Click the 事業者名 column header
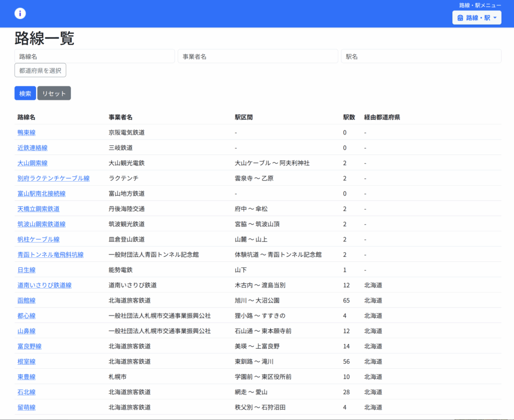The width and height of the screenshot is (514, 420). tap(120, 117)
